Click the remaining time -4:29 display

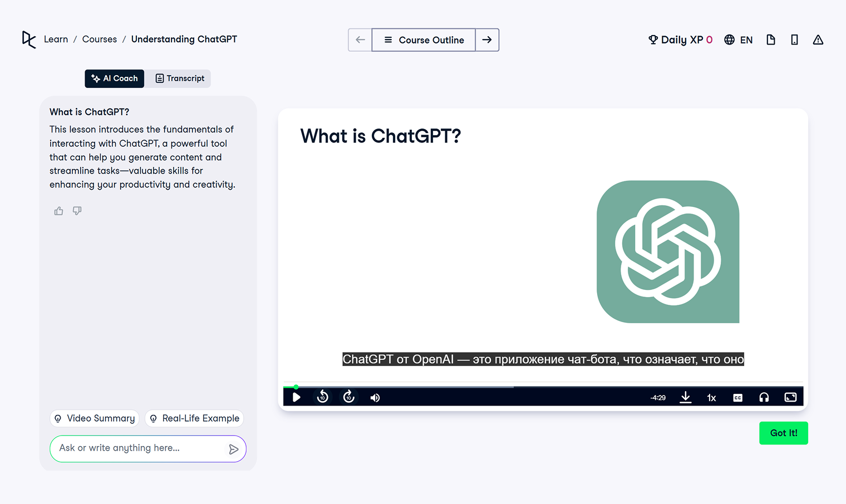tap(658, 398)
